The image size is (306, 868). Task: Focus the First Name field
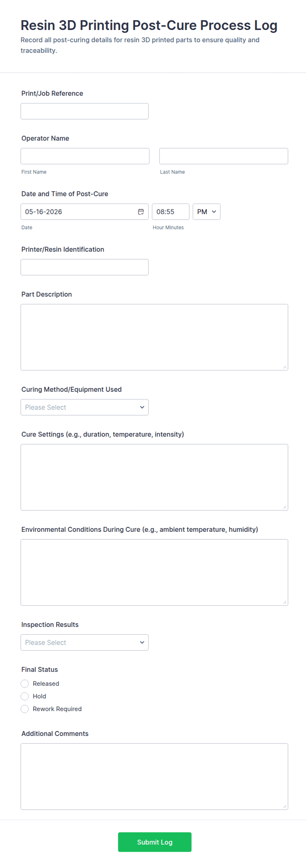coord(85,156)
